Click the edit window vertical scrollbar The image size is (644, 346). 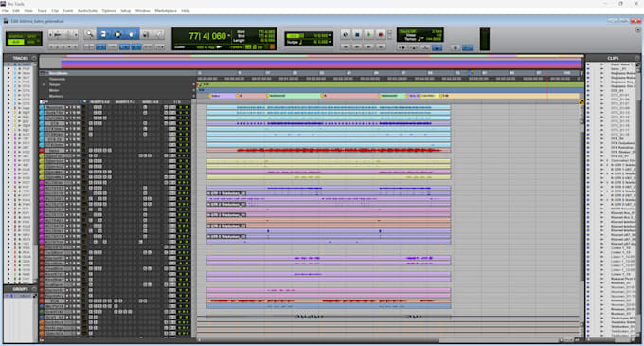click(x=581, y=206)
